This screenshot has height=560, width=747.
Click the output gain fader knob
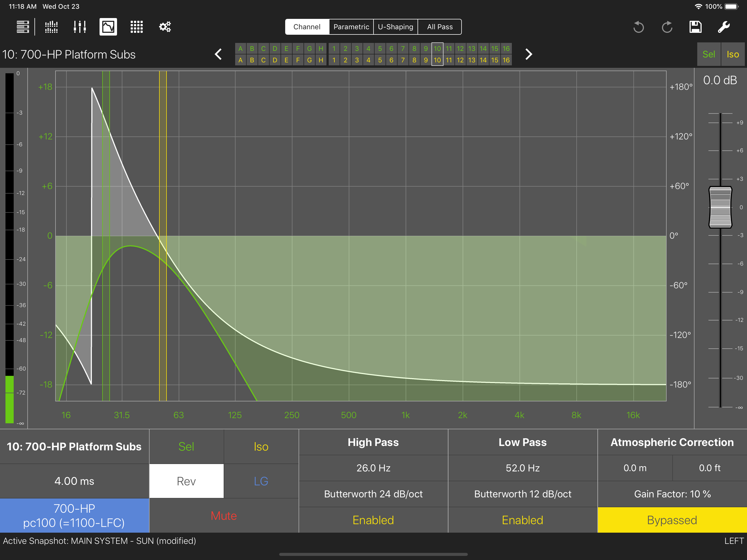[720, 207]
